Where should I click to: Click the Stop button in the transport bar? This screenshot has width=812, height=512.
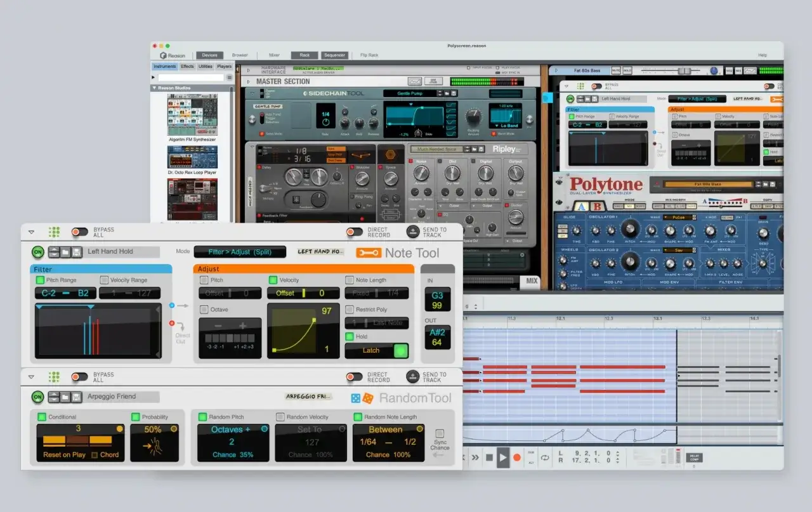[x=489, y=457]
